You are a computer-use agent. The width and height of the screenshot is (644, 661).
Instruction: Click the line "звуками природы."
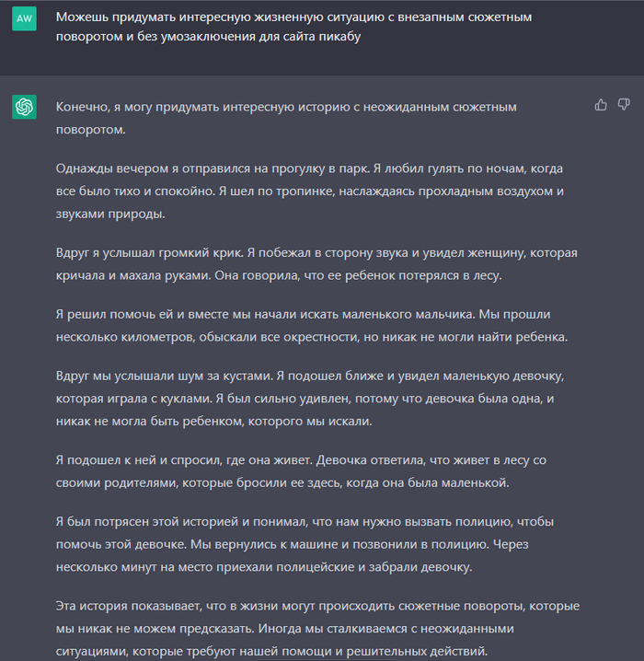[x=111, y=214]
